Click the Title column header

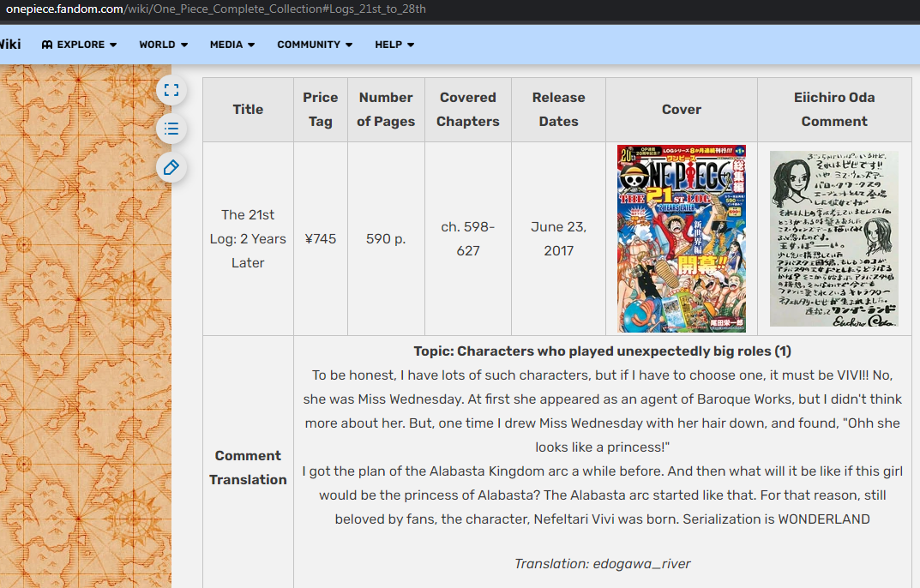[248, 110]
